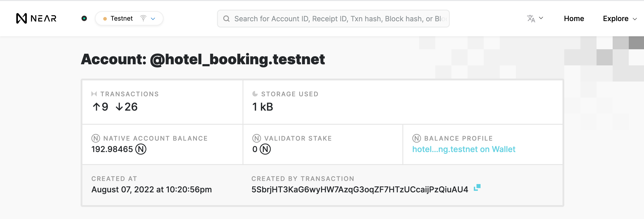Image resolution: width=644 pixels, height=219 pixels.
Task: Click the NEAR logo icon
Action: point(21,18)
